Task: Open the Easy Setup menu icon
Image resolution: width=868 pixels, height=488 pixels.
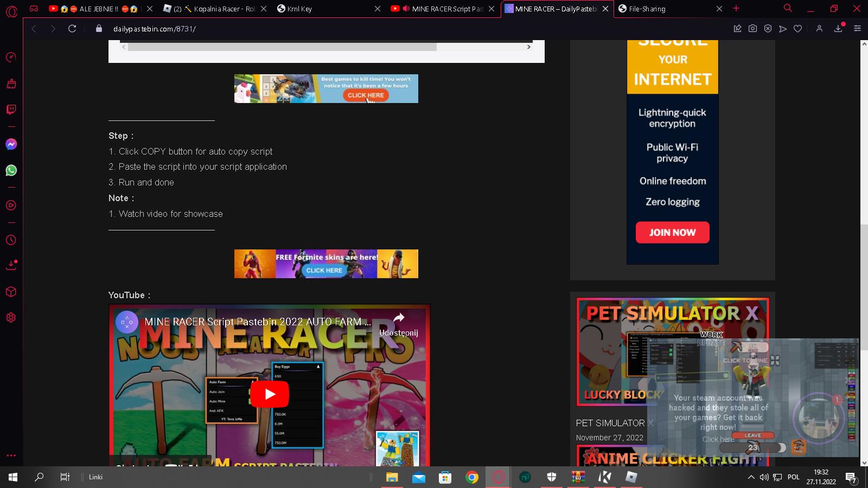Action: [857, 29]
